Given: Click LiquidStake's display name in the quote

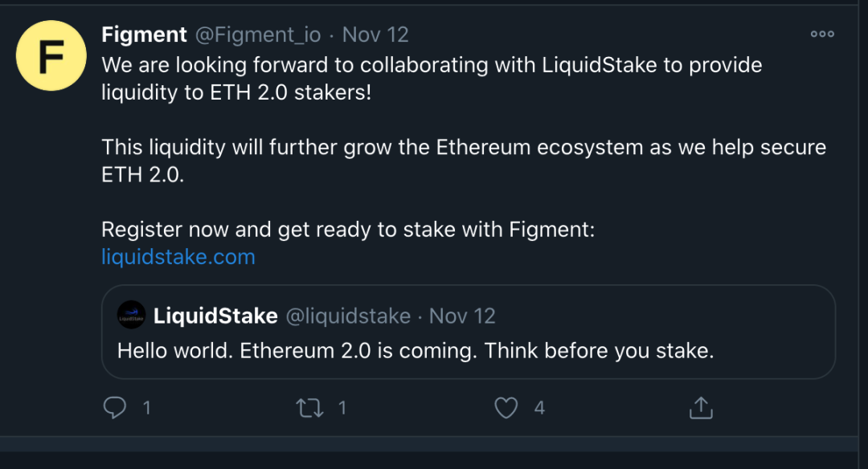Looking at the screenshot, I should click(215, 315).
